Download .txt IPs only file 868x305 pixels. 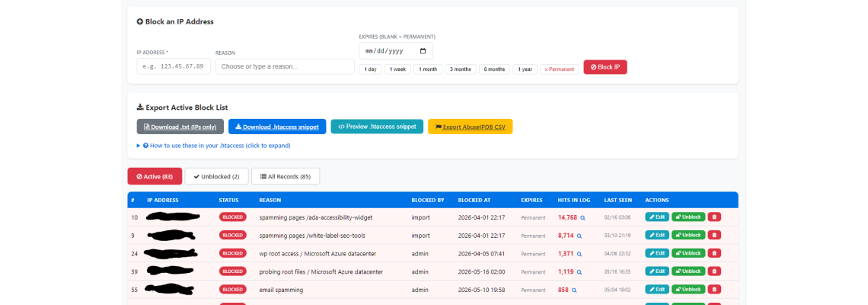tap(180, 127)
